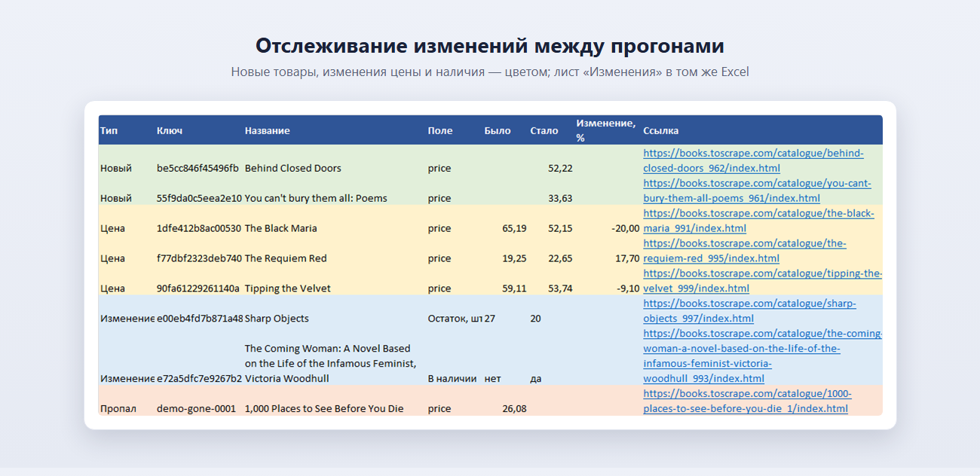Click the title 'The Requiem Red'
This screenshot has height=476, width=980.
click(x=286, y=258)
